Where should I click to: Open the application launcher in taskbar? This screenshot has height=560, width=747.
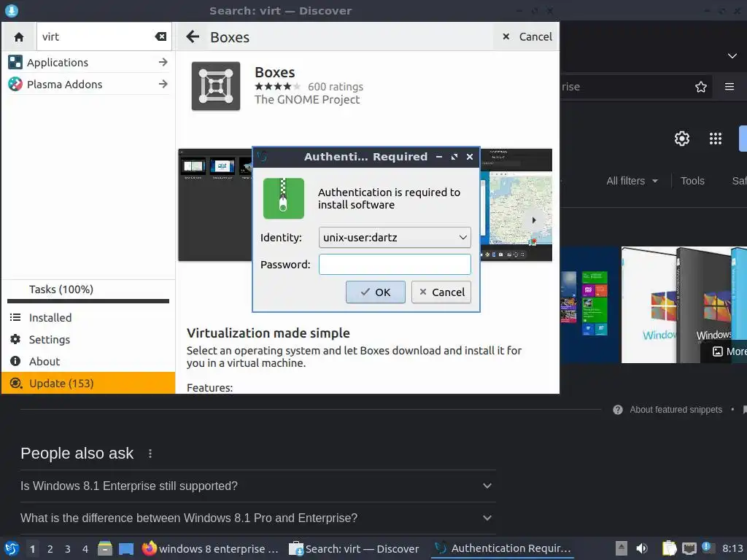click(x=12, y=548)
